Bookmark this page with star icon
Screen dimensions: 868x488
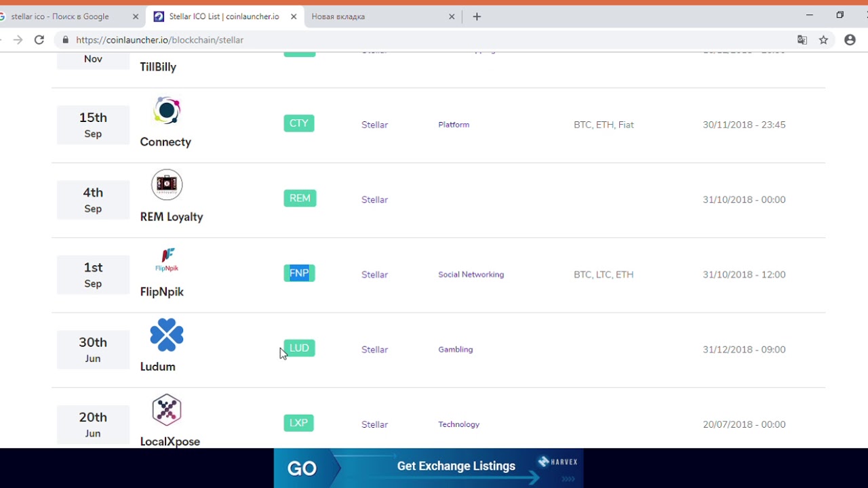(823, 40)
